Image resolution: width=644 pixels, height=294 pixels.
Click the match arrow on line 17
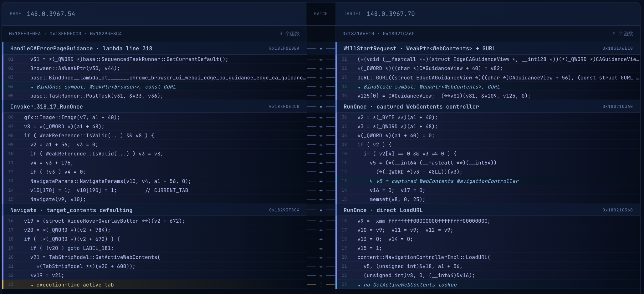pos(321,230)
